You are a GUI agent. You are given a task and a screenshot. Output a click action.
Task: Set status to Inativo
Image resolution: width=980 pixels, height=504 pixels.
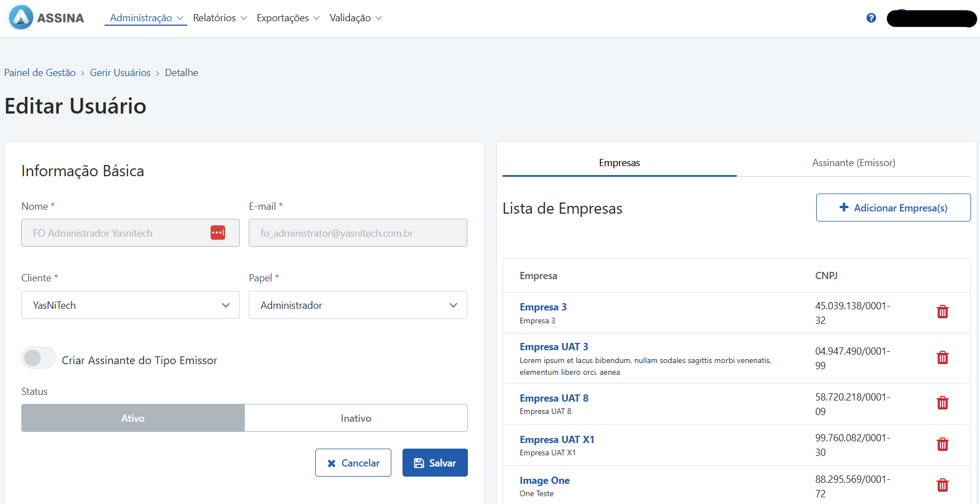356,418
